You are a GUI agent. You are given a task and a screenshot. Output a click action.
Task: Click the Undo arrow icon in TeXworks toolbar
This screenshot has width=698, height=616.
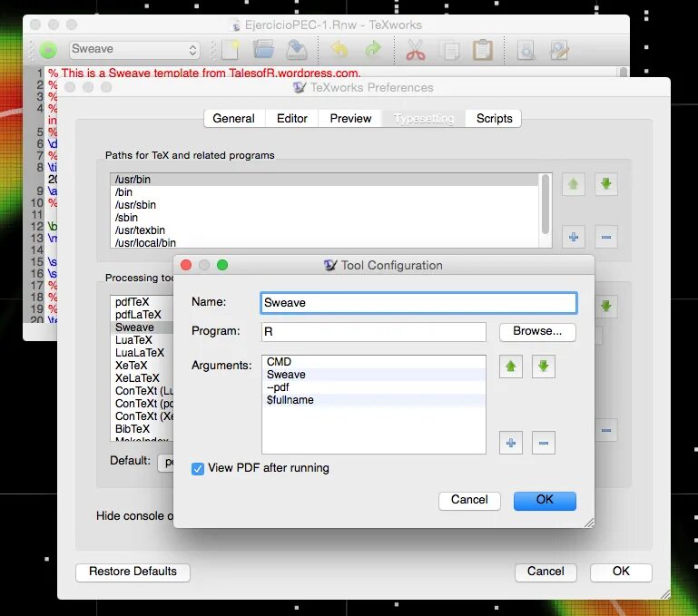(339, 49)
